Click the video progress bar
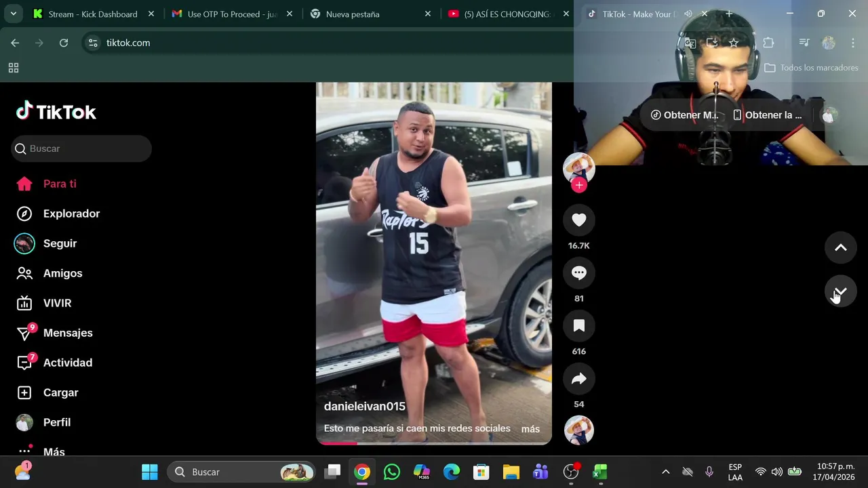Screen dimensions: 868x488 [x=434, y=443]
